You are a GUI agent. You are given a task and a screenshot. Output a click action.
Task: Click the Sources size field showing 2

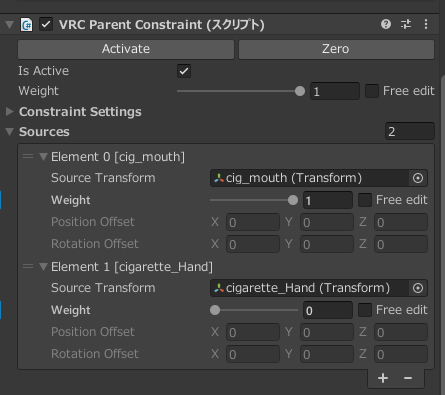tap(410, 132)
